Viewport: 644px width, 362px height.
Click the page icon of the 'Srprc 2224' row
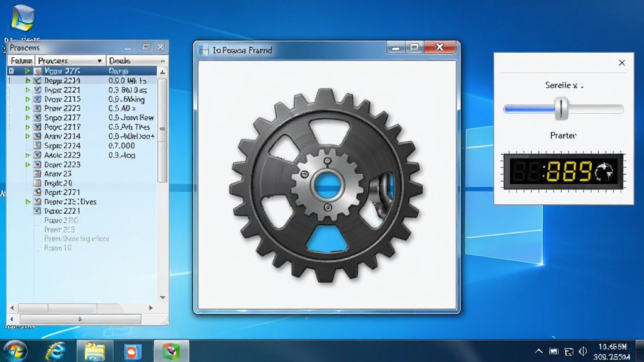(37, 146)
